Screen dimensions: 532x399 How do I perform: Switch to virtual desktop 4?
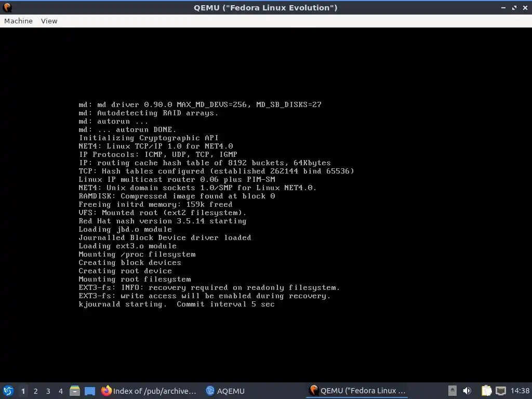point(61,391)
